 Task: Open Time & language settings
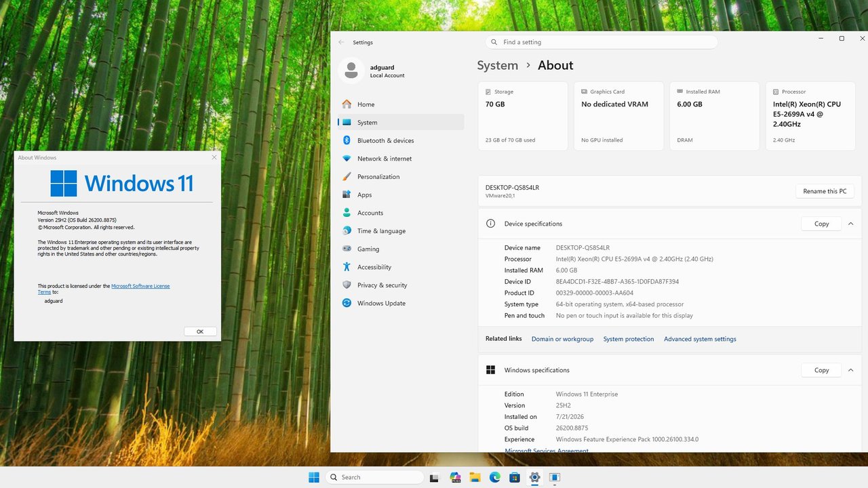pyautogui.click(x=401, y=231)
